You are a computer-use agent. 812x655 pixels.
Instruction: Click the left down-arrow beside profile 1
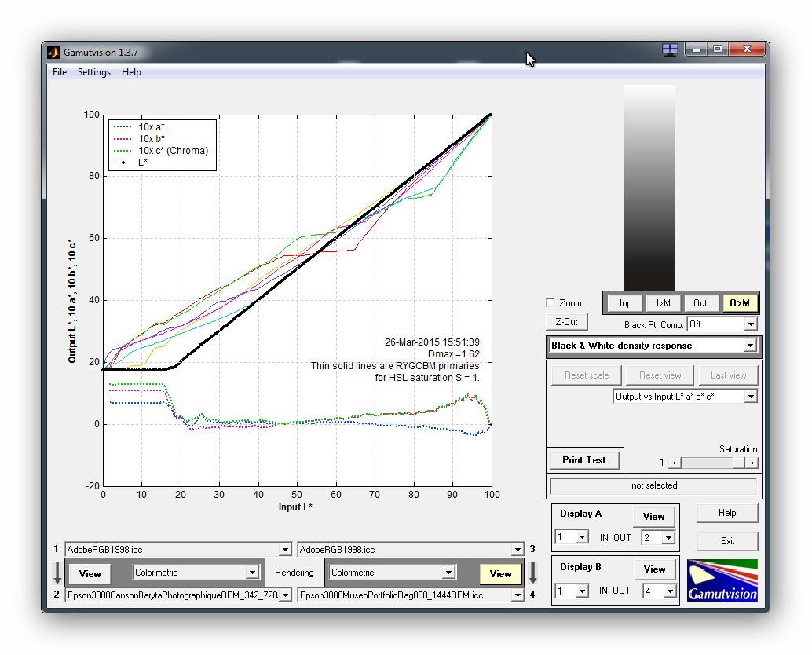(57, 573)
